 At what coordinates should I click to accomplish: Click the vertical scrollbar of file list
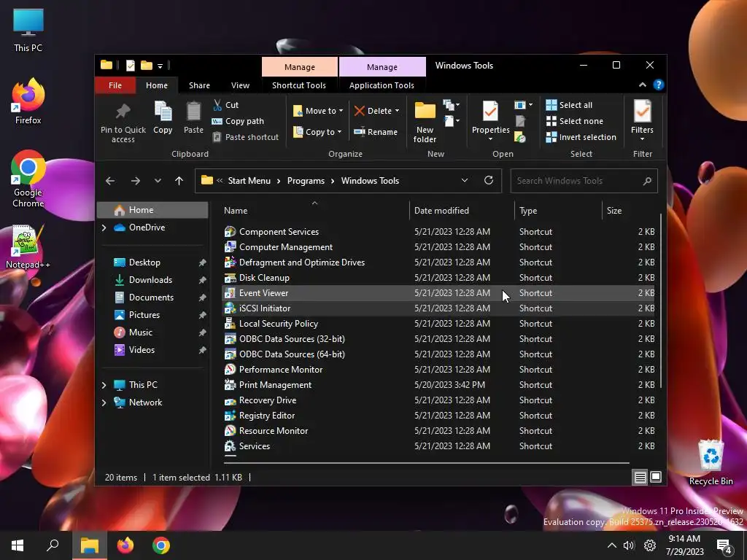tap(661, 302)
